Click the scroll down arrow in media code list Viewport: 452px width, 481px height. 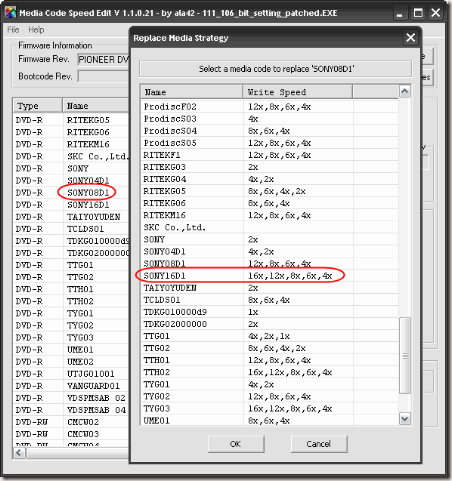(405, 418)
